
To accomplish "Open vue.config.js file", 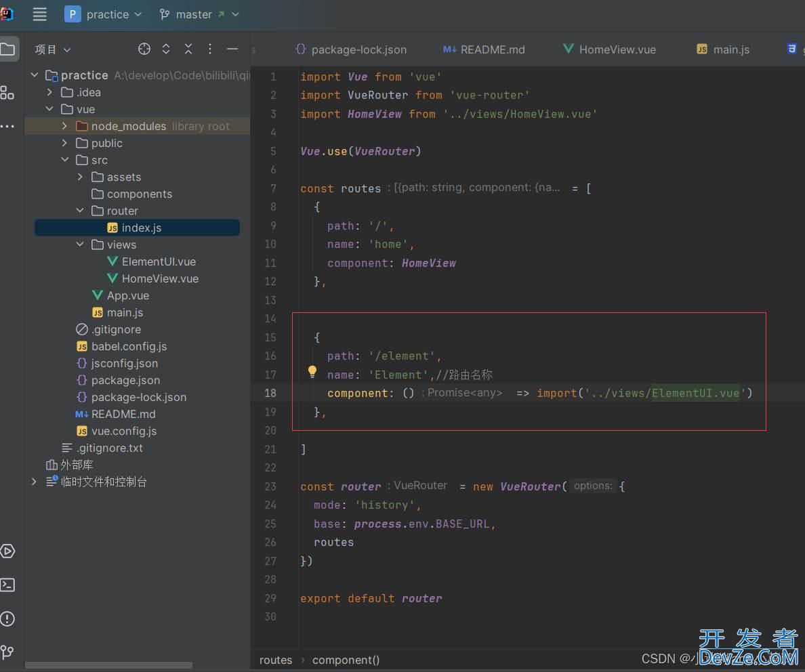I will [x=117, y=431].
